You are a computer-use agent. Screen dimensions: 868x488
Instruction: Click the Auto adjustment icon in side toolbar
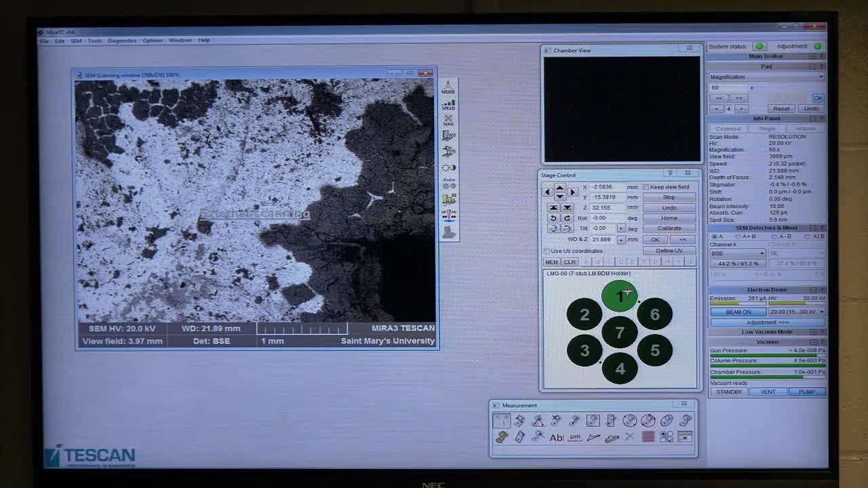point(448,182)
